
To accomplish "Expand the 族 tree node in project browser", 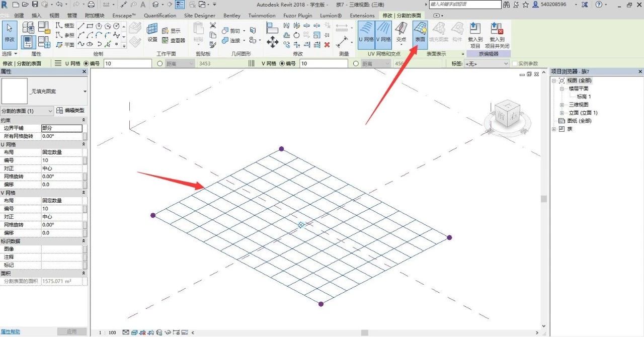I will click(554, 129).
